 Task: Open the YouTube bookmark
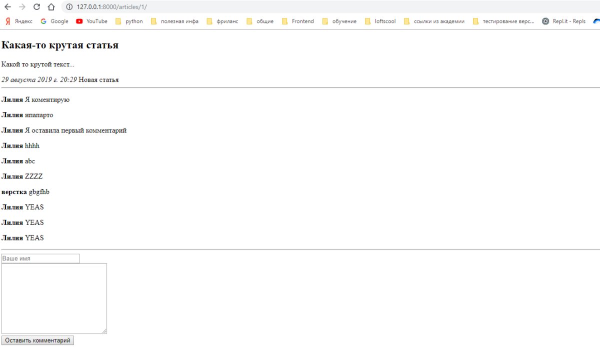click(91, 21)
